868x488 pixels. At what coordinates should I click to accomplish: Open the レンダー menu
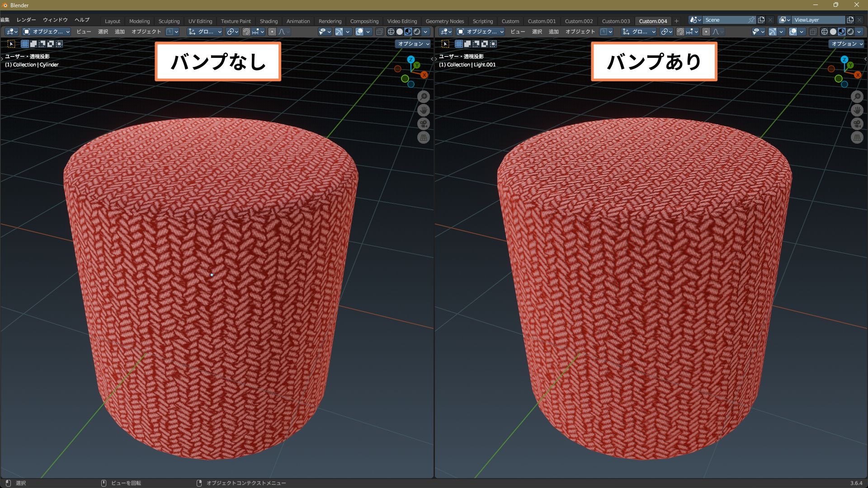[x=26, y=20]
